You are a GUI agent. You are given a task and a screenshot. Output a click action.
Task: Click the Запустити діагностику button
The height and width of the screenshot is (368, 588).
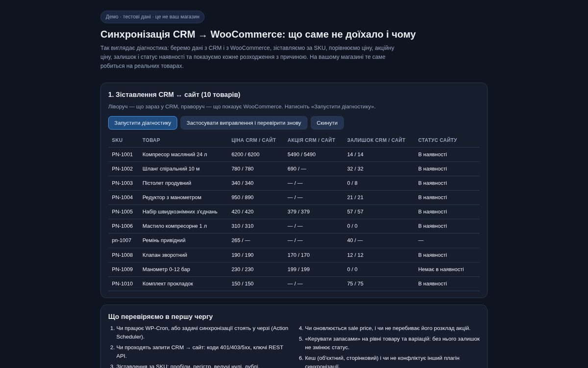click(143, 123)
